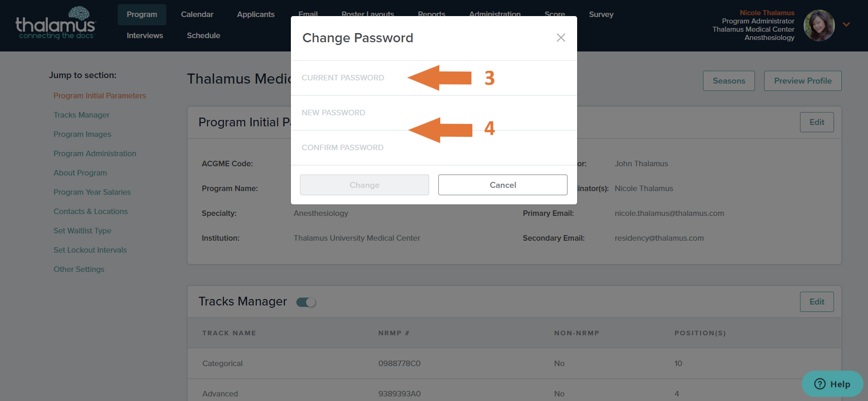This screenshot has width=868, height=401.
Task: Click primary email nicole.thalamus@thalamus.com
Action: [669, 213]
